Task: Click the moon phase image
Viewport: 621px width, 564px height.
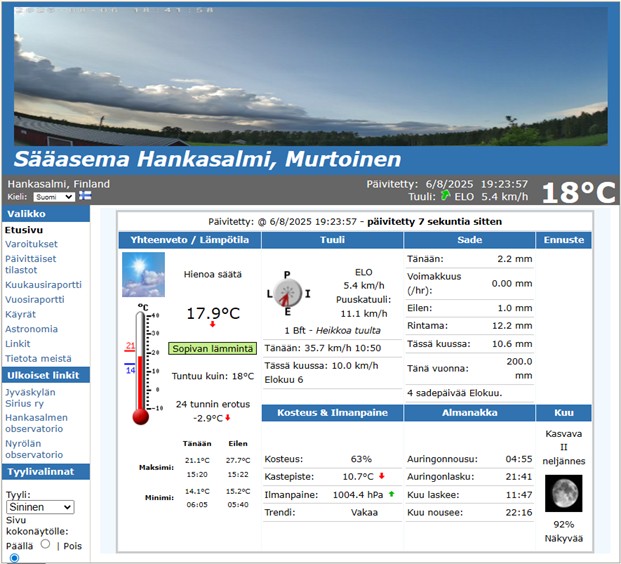Action: (x=563, y=493)
